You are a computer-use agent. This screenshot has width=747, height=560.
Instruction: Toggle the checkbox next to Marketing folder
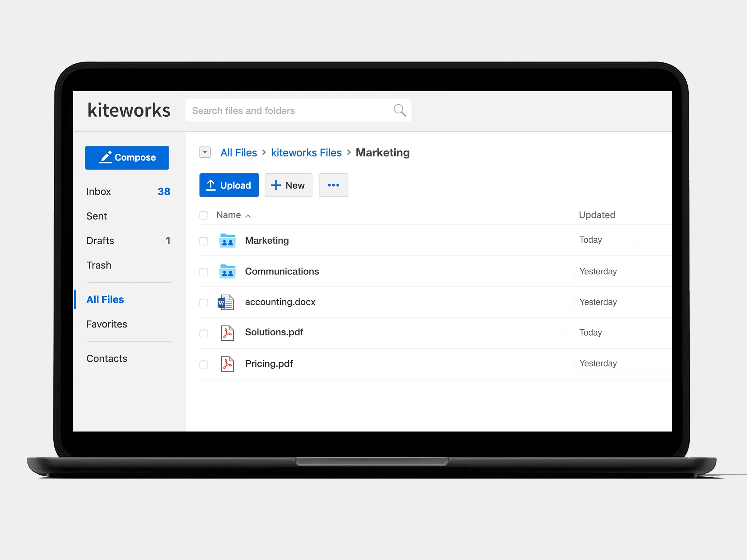[204, 240]
